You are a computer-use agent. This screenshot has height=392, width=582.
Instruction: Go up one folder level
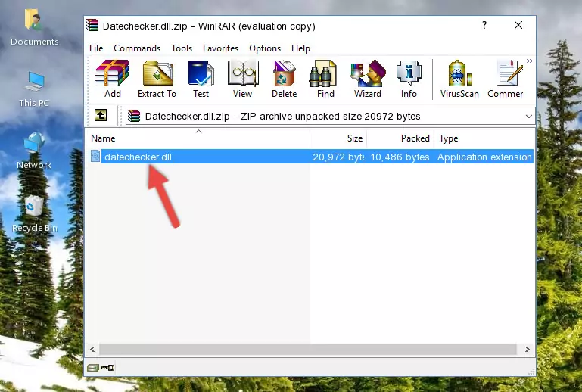101,116
